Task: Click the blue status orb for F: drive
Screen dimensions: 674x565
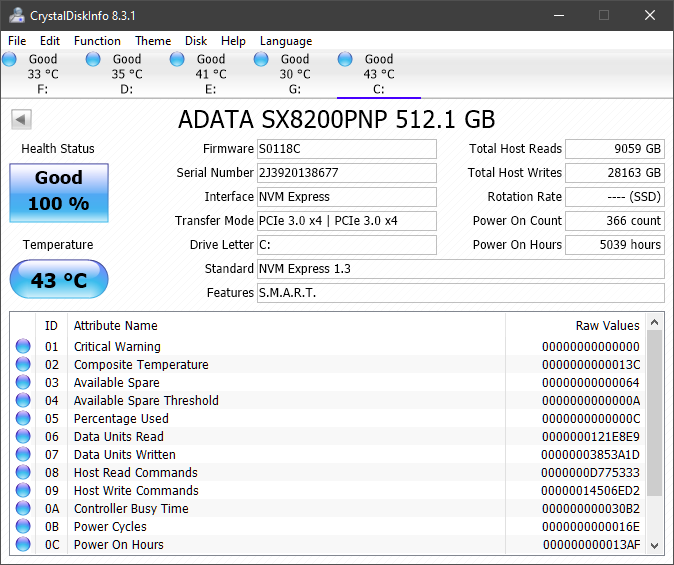Action: click(9, 59)
